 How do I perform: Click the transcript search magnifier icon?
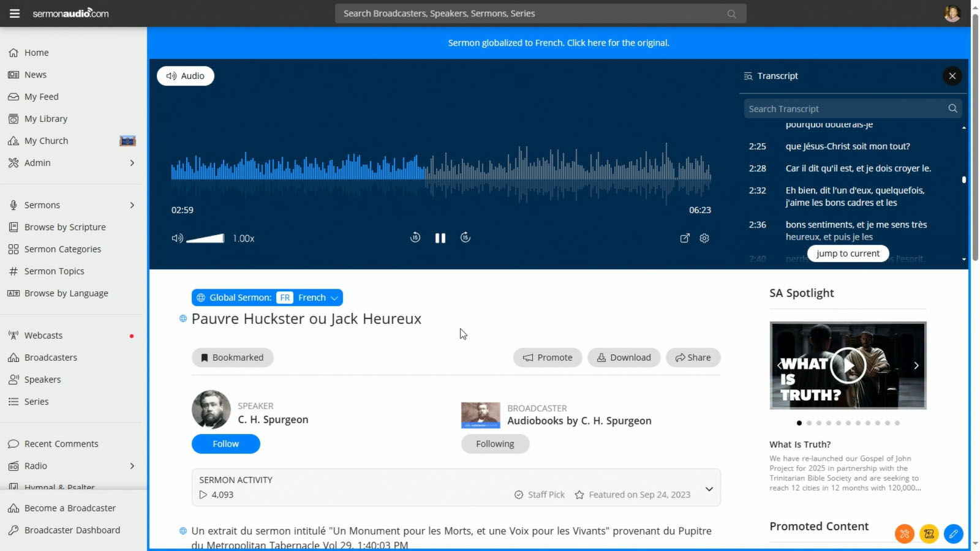pyautogui.click(x=952, y=108)
